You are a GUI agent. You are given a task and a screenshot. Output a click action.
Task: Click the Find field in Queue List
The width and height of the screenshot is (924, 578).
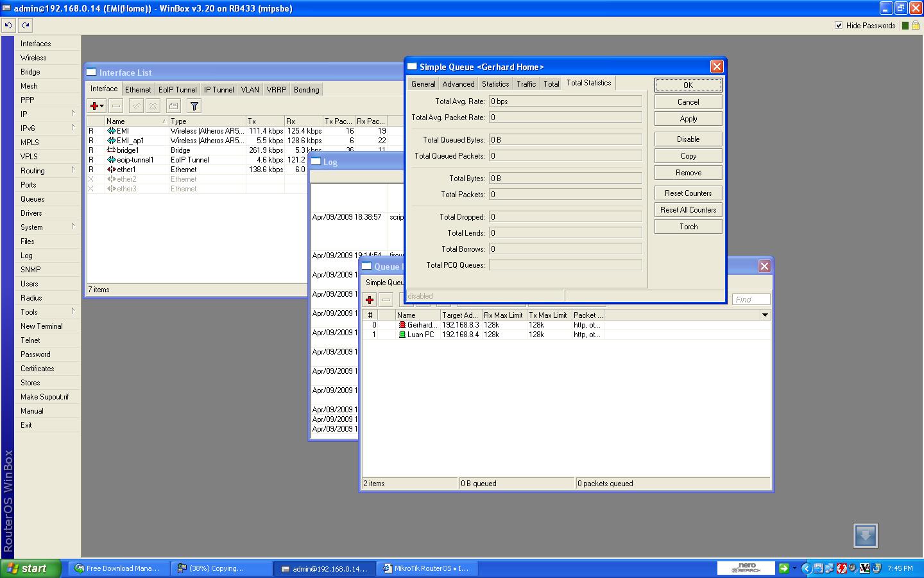coord(751,299)
